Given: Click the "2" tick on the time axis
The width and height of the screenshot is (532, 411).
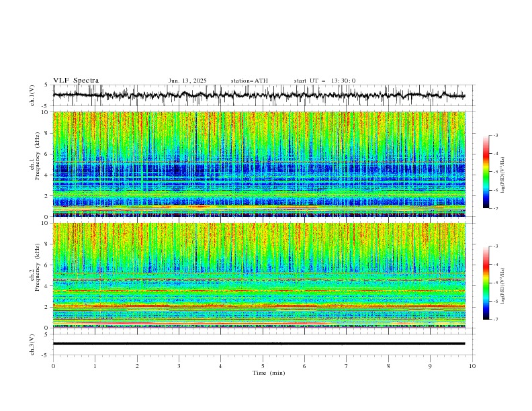Looking at the screenshot, I should click(137, 366).
